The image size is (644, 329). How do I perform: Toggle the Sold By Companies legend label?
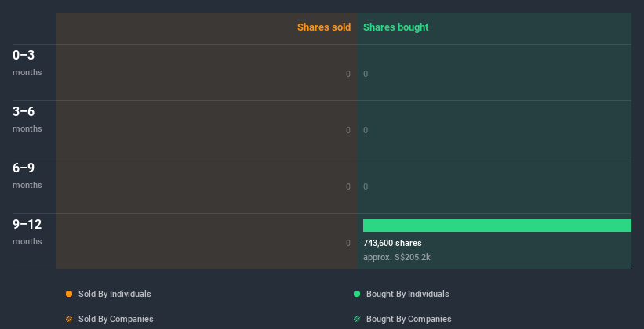pyautogui.click(x=115, y=319)
